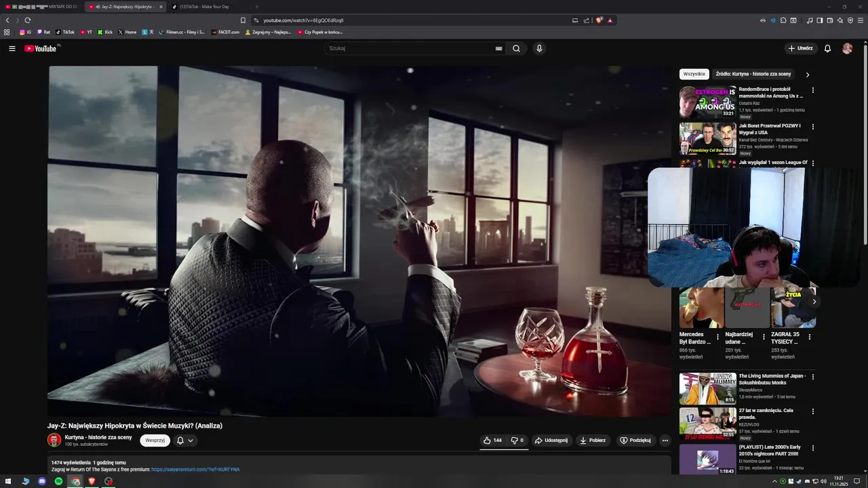Show hidden tray icons chevron
This screenshot has width=868, height=488.
tap(774, 481)
